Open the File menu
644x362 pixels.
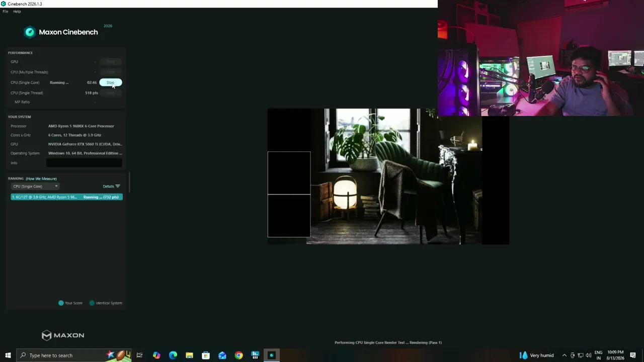click(6, 12)
